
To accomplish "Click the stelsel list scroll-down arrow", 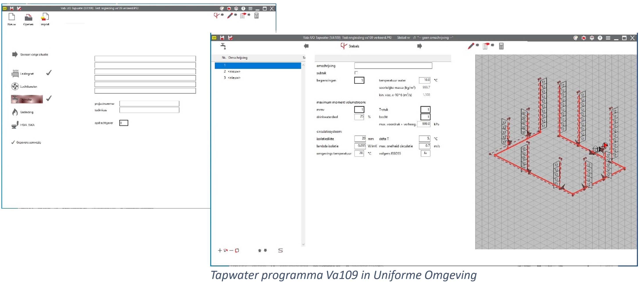I will pyautogui.click(x=303, y=244).
